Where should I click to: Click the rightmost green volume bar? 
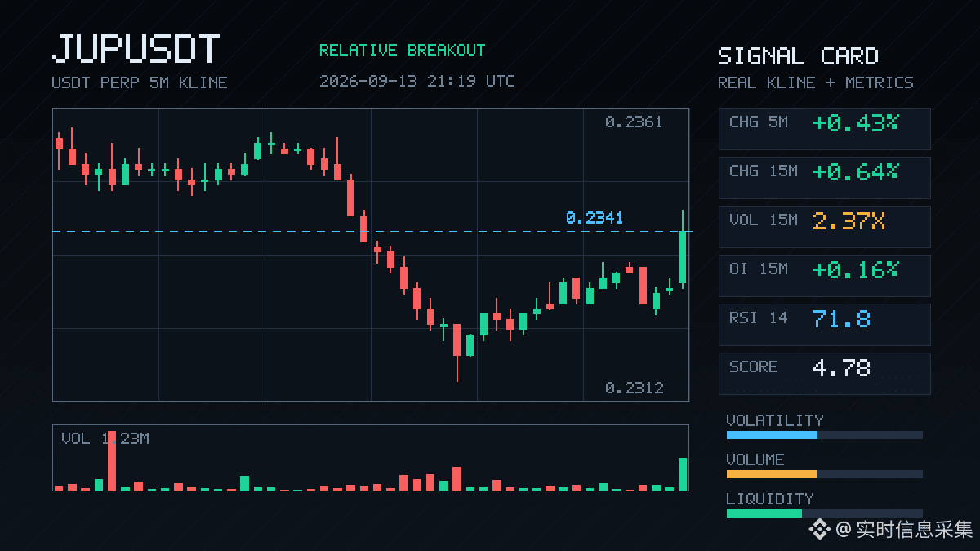pyautogui.click(x=683, y=474)
